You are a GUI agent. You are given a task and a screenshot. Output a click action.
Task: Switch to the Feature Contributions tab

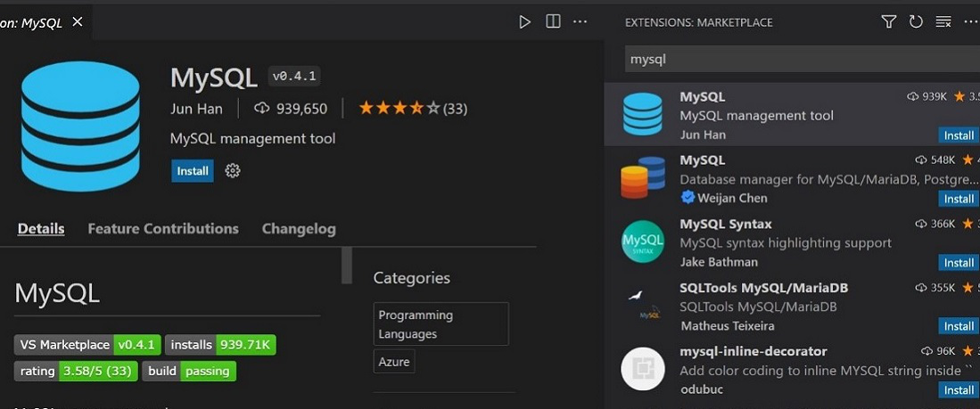point(163,228)
